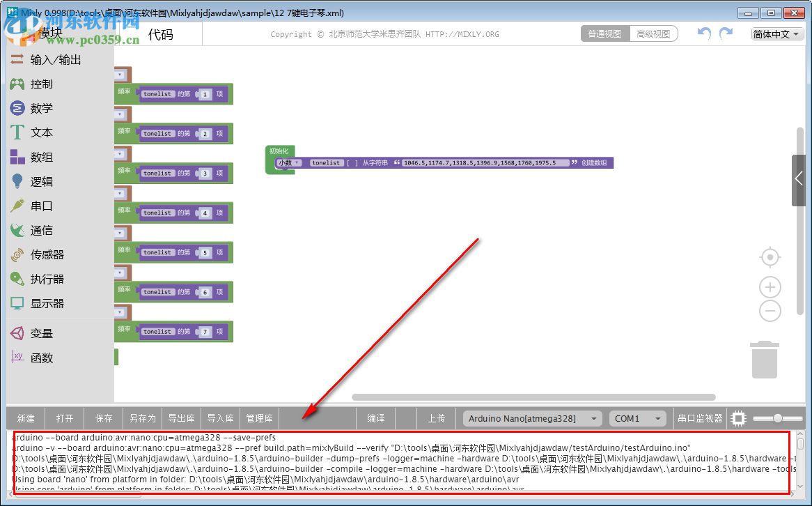Click the chip icon beside the zoom slider

(x=738, y=418)
